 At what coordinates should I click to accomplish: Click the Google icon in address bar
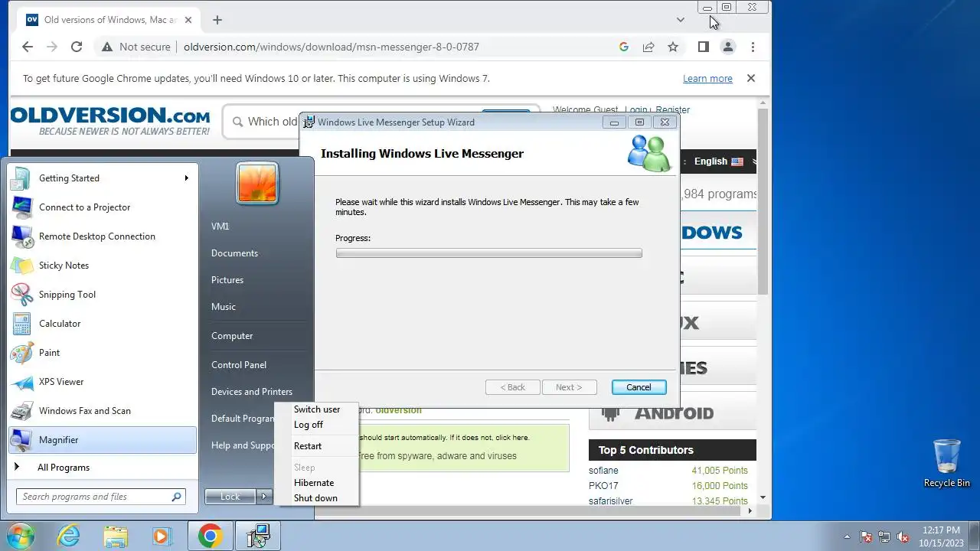(x=624, y=47)
